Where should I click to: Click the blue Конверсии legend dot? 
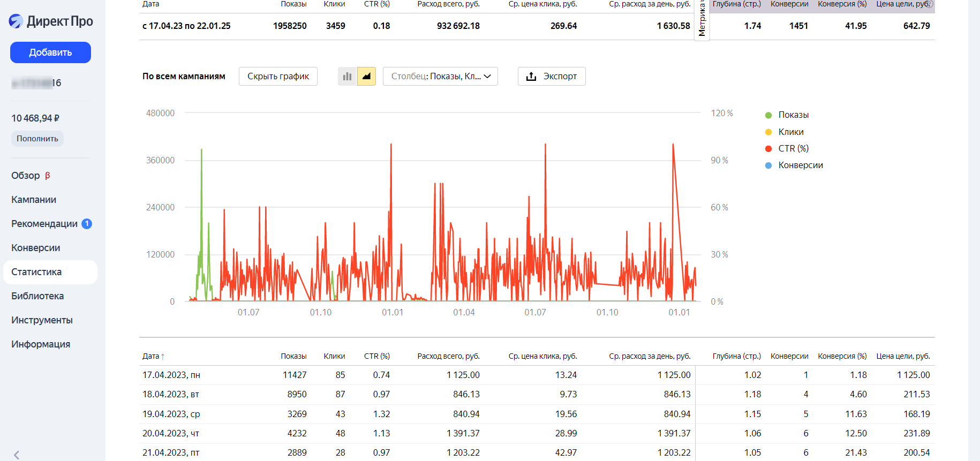coord(768,165)
